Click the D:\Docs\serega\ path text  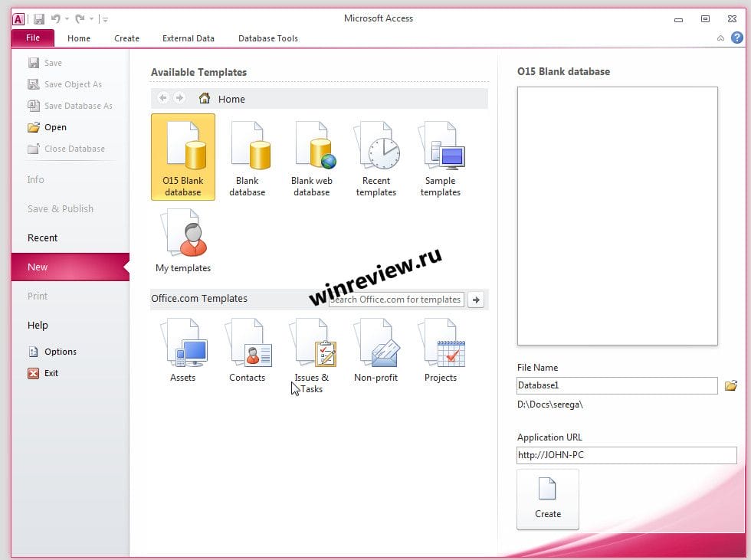coord(550,405)
